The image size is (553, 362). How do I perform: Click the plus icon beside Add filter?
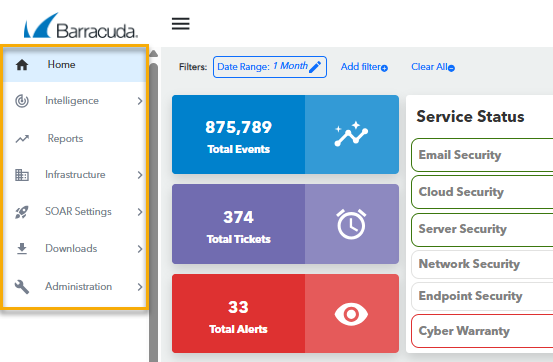point(384,68)
